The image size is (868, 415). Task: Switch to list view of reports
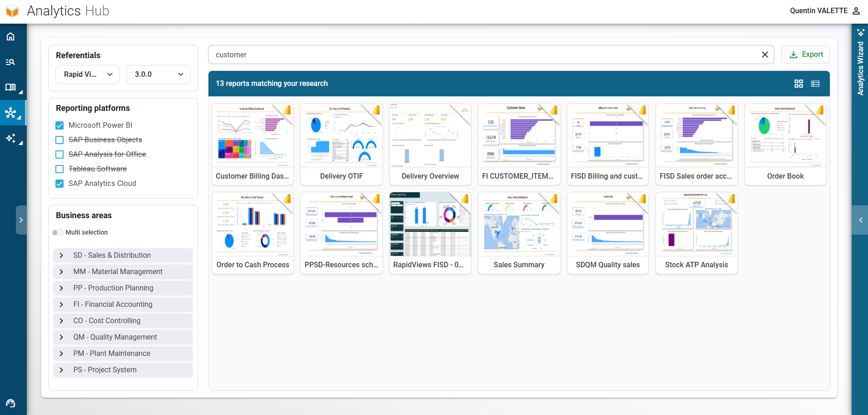(815, 84)
